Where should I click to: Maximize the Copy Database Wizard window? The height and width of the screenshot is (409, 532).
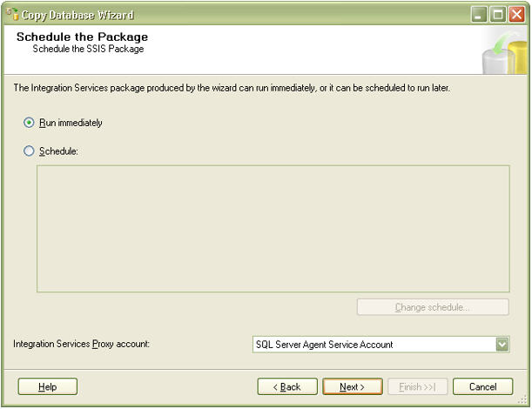[x=498, y=15]
